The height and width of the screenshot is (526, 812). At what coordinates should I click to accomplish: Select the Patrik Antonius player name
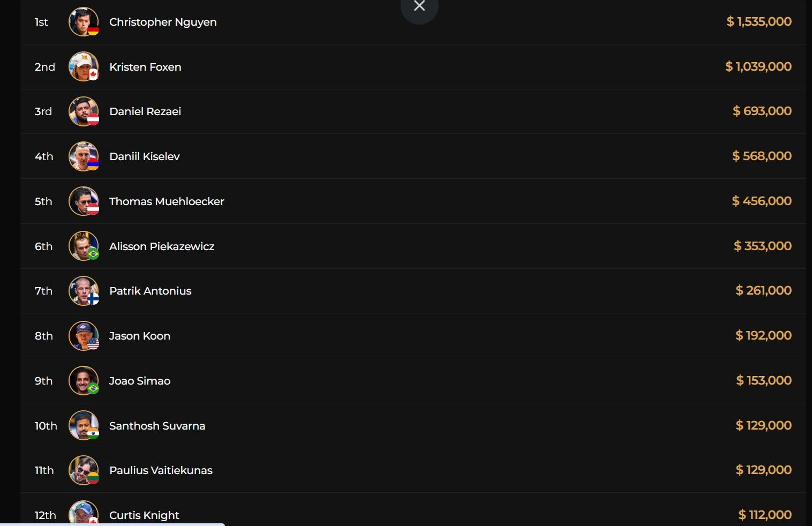(x=151, y=291)
